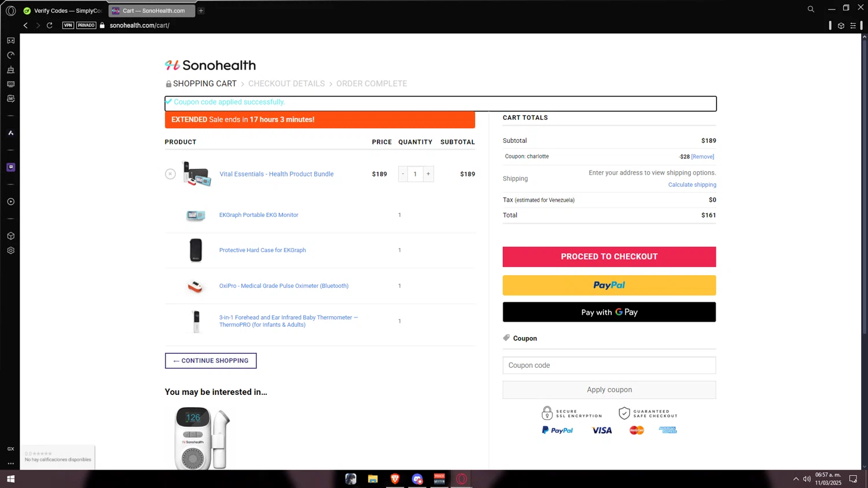The width and height of the screenshot is (868, 488).
Task: Open the Vital Essentials bundle thumbnail
Action: tap(196, 173)
